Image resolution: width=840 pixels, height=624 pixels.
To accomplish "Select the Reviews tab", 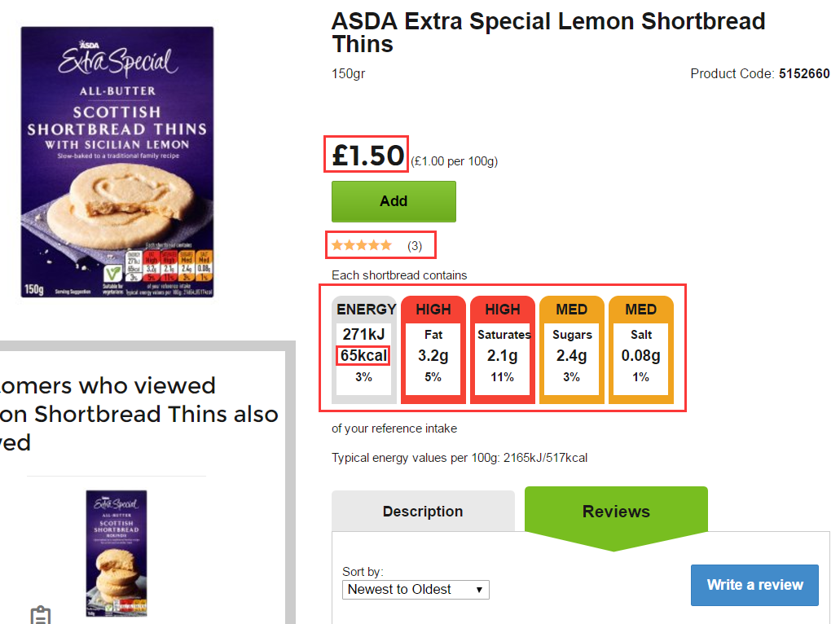I will [616, 511].
